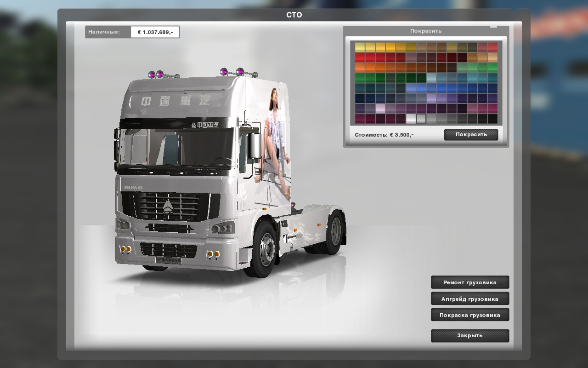Open Ремонт грузовика
This screenshot has height=368, width=588.
click(470, 282)
